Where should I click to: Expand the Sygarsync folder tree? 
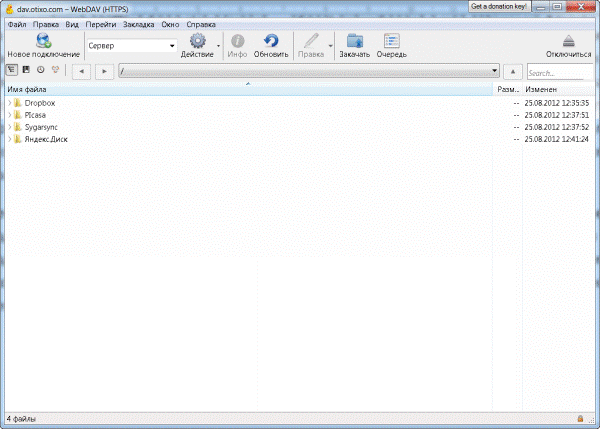[10, 127]
